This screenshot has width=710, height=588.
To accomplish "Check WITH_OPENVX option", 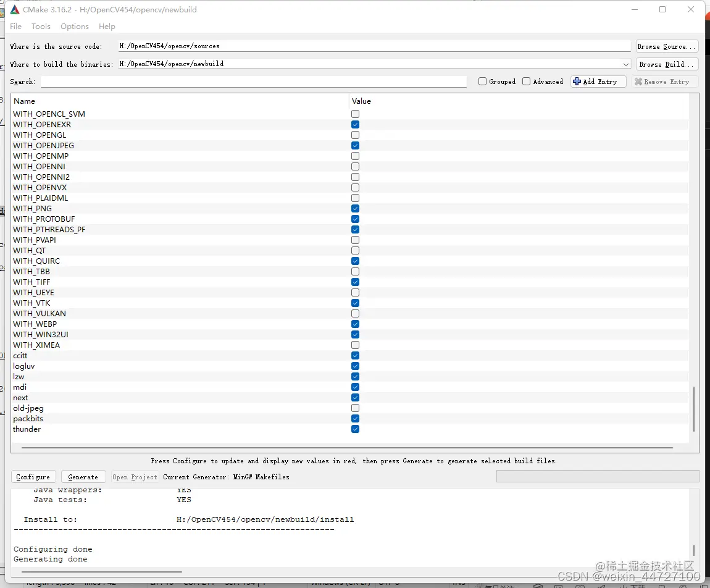I will click(x=356, y=188).
